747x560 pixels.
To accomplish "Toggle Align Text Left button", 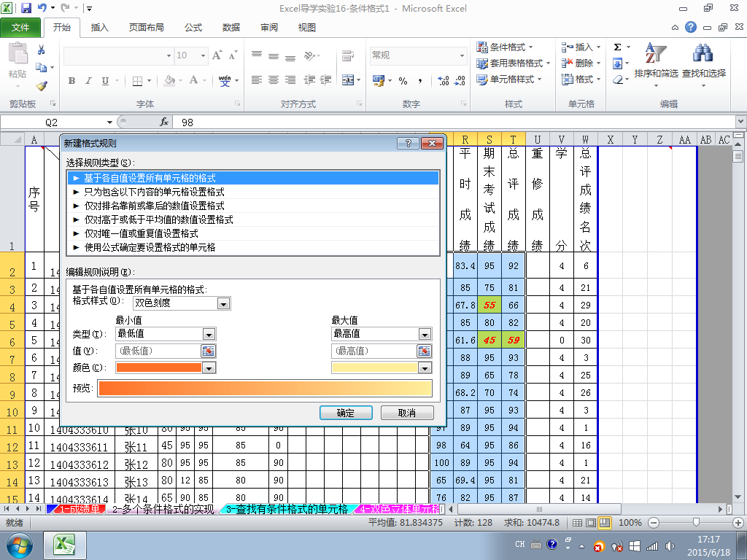I will pos(256,79).
